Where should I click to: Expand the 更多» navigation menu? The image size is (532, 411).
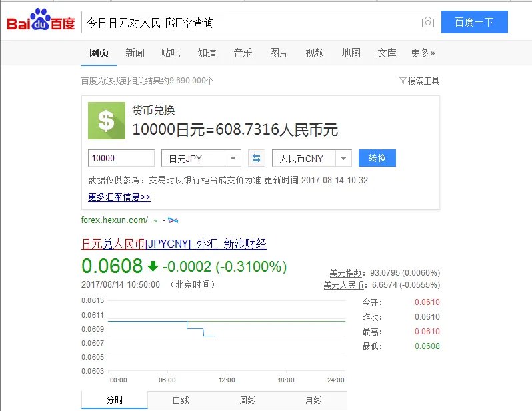pyautogui.click(x=423, y=53)
